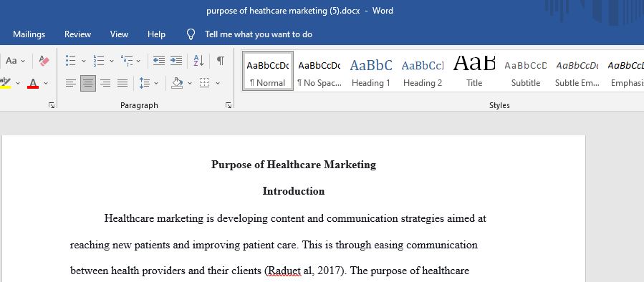
Task: Open the Change Case dropdown arrow
Action: point(23,61)
